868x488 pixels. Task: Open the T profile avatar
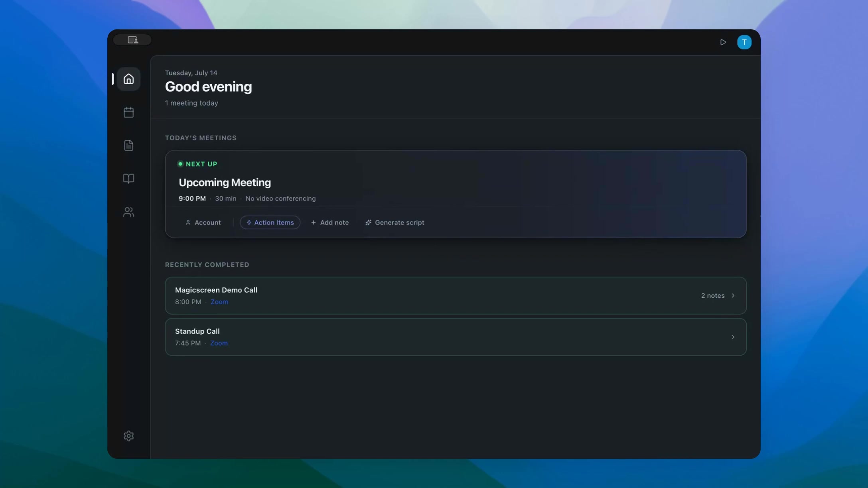(x=744, y=42)
